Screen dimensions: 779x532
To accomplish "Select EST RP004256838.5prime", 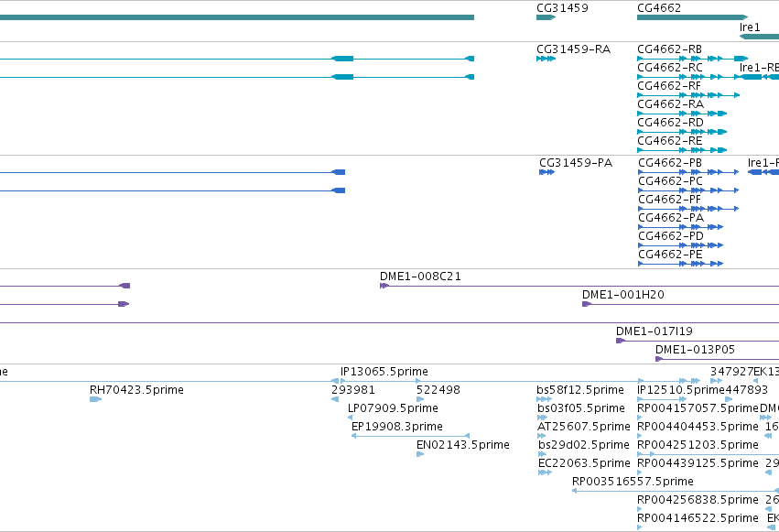I will [x=698, y=500].
